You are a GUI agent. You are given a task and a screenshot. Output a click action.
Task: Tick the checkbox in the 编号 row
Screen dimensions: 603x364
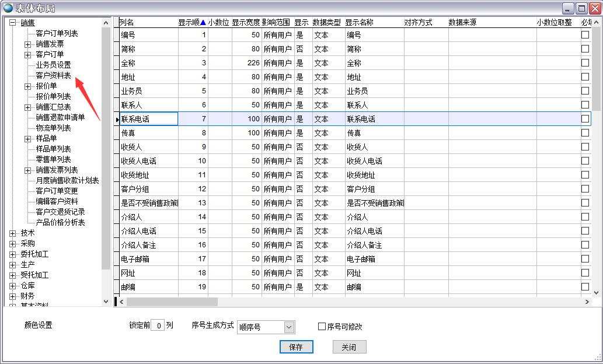point(585,35)
